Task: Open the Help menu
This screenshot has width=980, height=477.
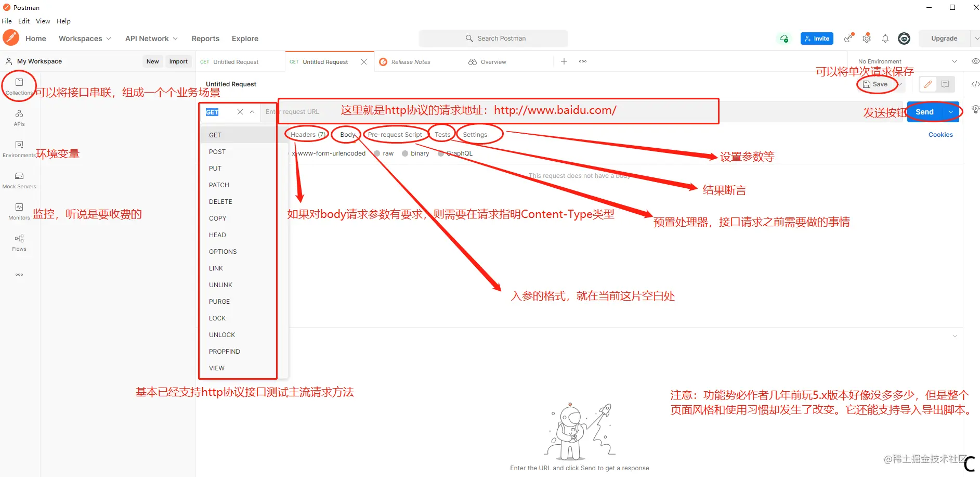Action: point(63,21)
